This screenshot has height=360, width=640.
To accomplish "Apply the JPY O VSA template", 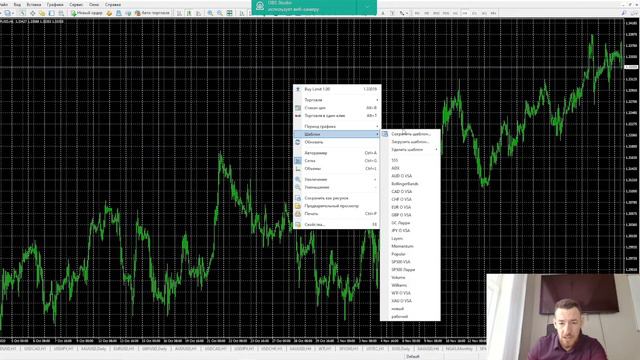I will point(410,231).
